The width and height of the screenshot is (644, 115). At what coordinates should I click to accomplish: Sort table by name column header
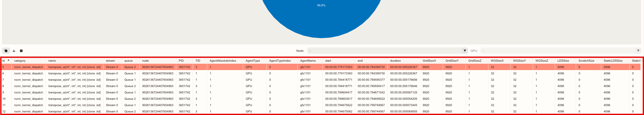[52, 61]
